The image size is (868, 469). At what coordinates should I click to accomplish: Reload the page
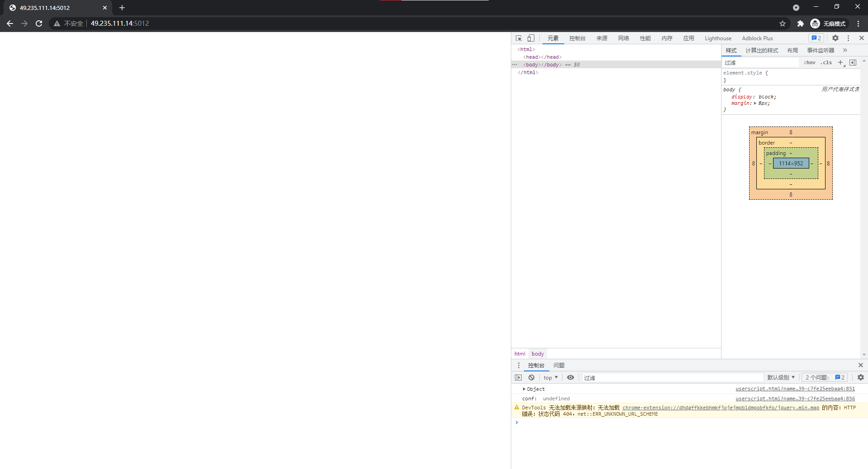click(x=39, y=23)
